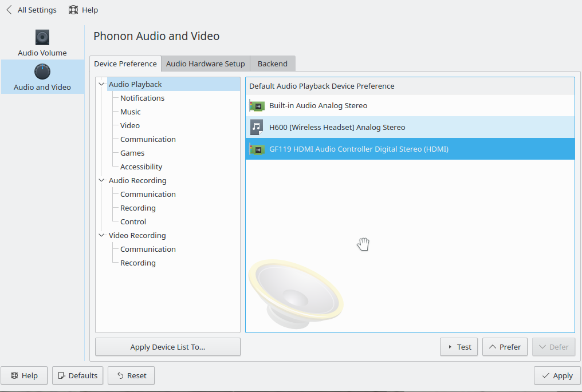Select the Audio and Video knob icon
This screenshot has width=582, height=392.
pos(42,72)
